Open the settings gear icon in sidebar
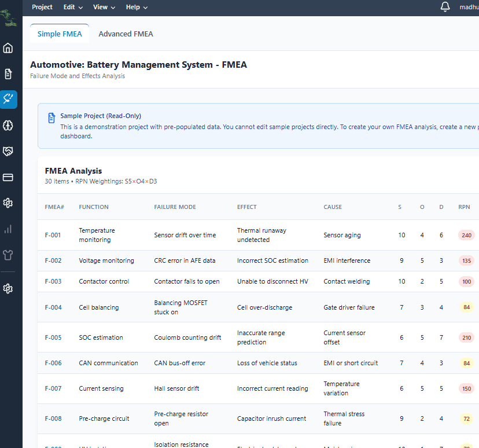 coord(8,203)
